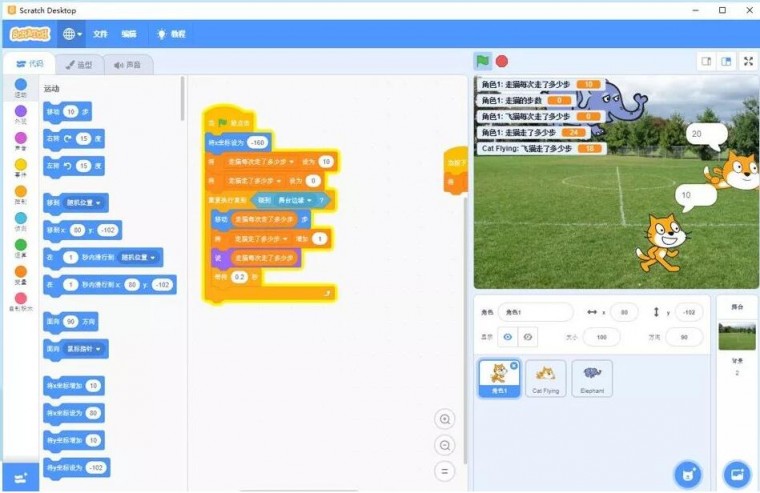Open variable dropdown in script 设为 0 block
760x493 pixels.
254,181
